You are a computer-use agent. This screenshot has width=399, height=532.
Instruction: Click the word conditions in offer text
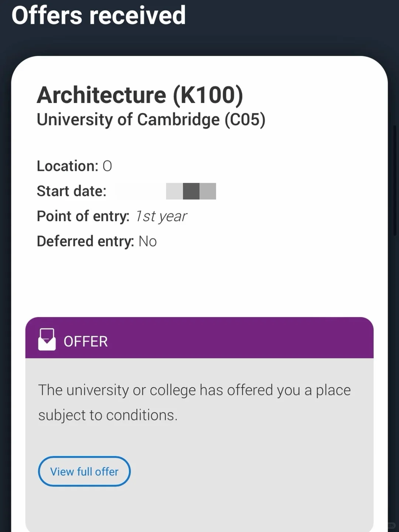click(x=141, y=415)
